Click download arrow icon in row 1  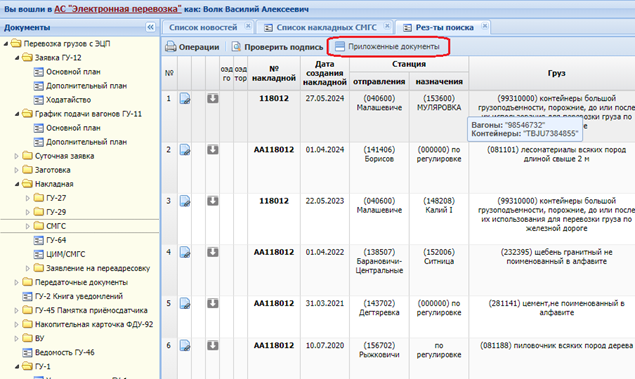(213, 98)
